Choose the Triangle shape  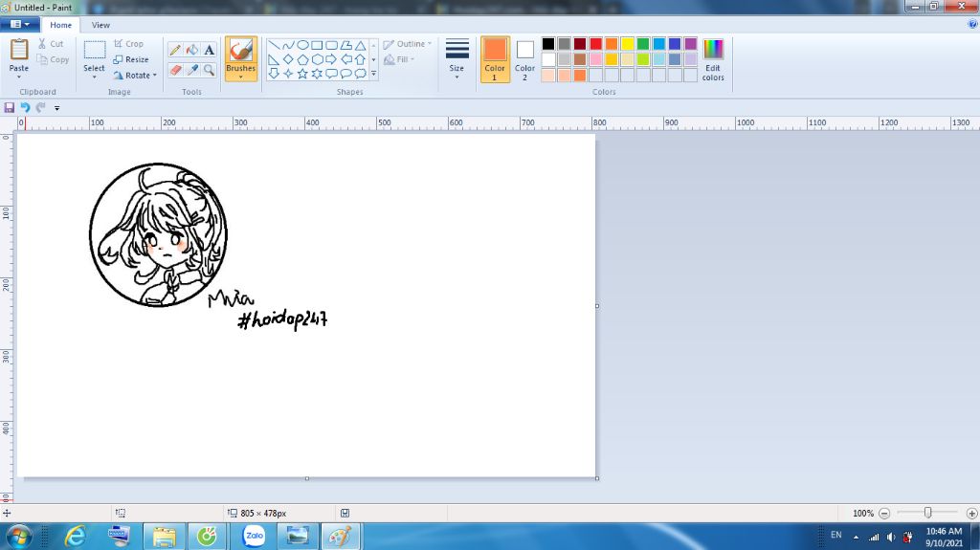(x=361, y=45)
